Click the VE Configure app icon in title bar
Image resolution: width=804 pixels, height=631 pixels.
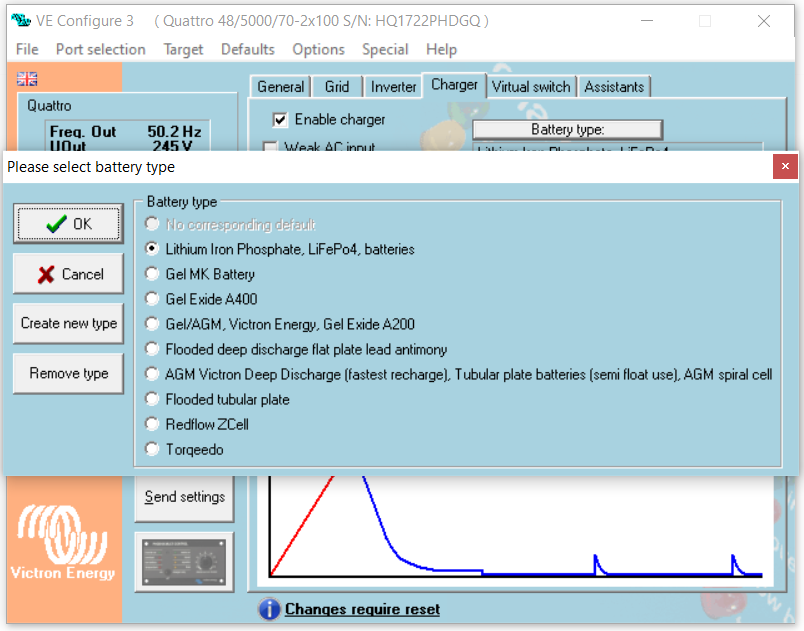click(x=21, y=21)
